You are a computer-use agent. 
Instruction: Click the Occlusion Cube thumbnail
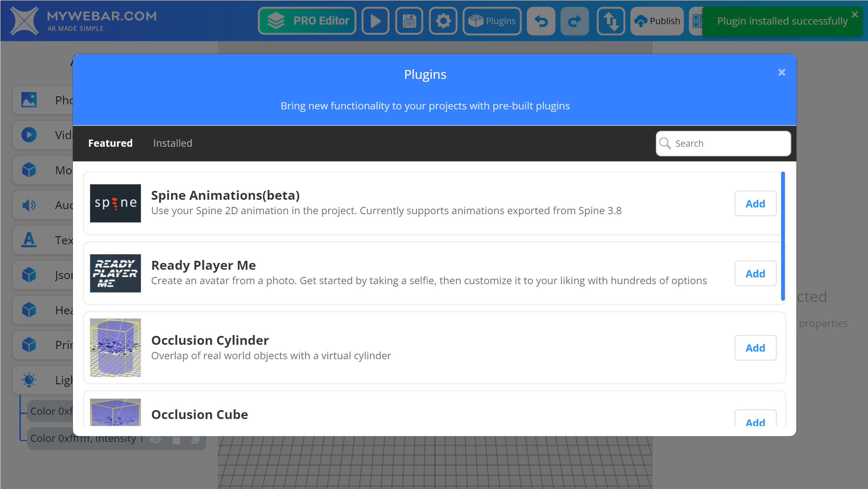[115, 412]
